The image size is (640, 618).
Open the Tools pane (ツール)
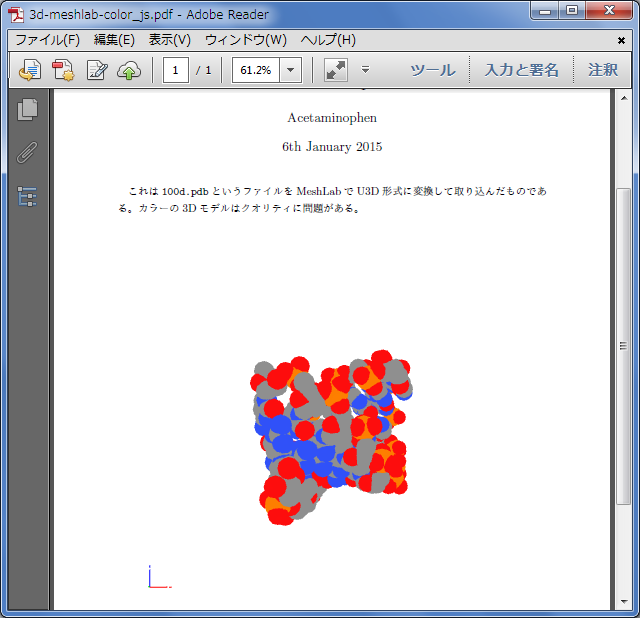tap(433, 70)
